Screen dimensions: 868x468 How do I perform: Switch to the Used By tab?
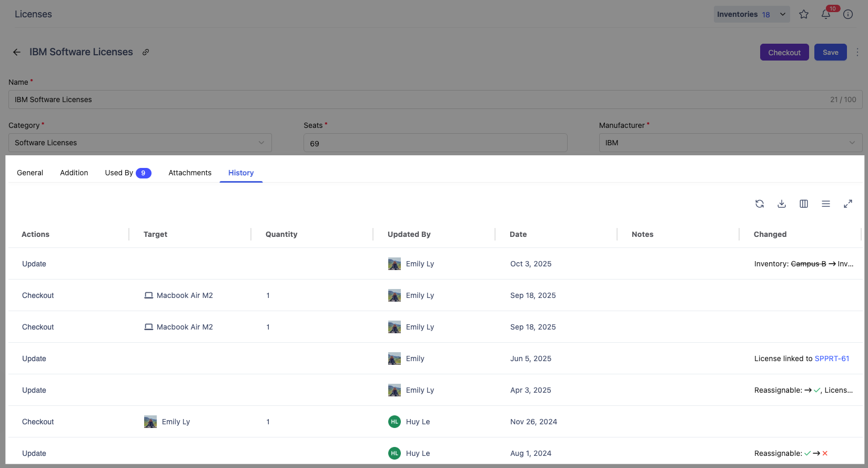tap(127, 173)
